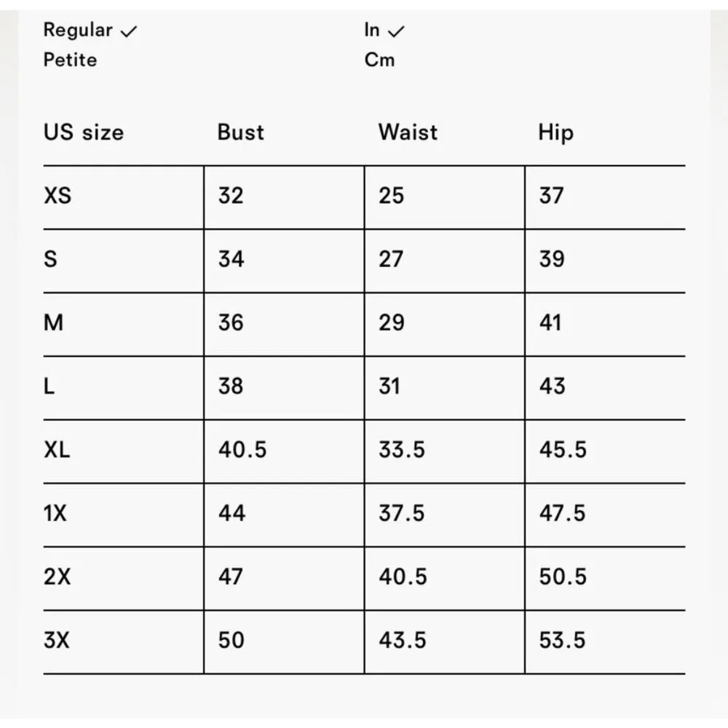This screenshot has width=728, height=728.
Task: Select the XS size row label
Action: 58,196
